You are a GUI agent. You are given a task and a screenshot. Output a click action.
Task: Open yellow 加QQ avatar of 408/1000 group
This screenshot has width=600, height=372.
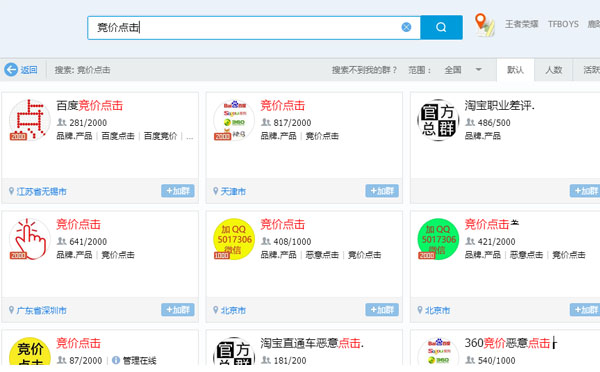(x=234, y=239)
